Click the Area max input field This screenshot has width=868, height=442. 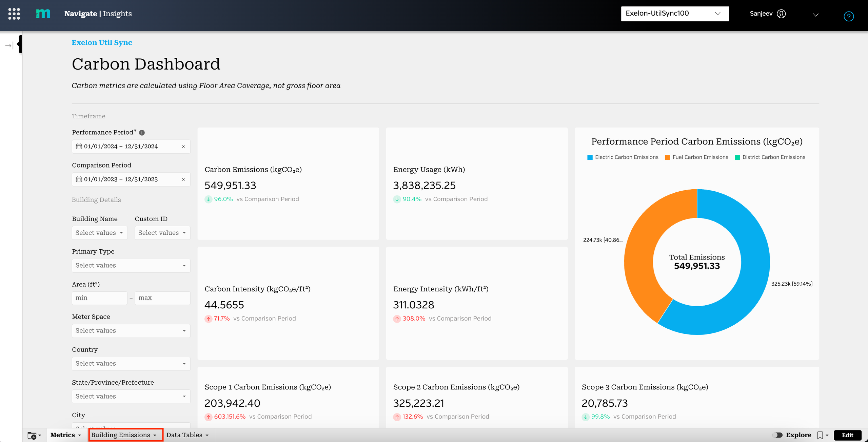(163, 298)
